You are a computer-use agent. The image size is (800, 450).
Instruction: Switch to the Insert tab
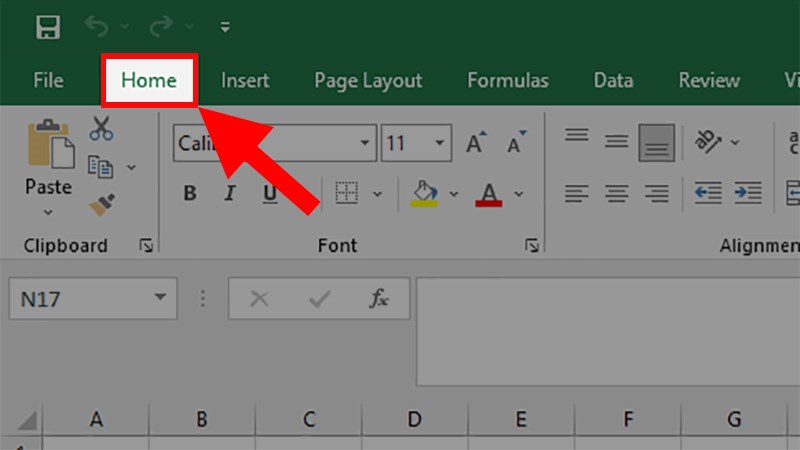245,80
